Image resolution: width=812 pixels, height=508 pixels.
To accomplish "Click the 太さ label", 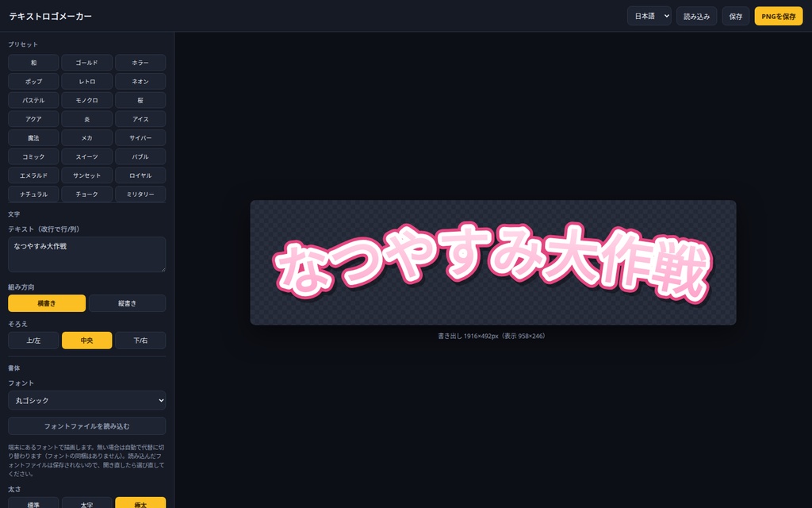I will (14, 489).
